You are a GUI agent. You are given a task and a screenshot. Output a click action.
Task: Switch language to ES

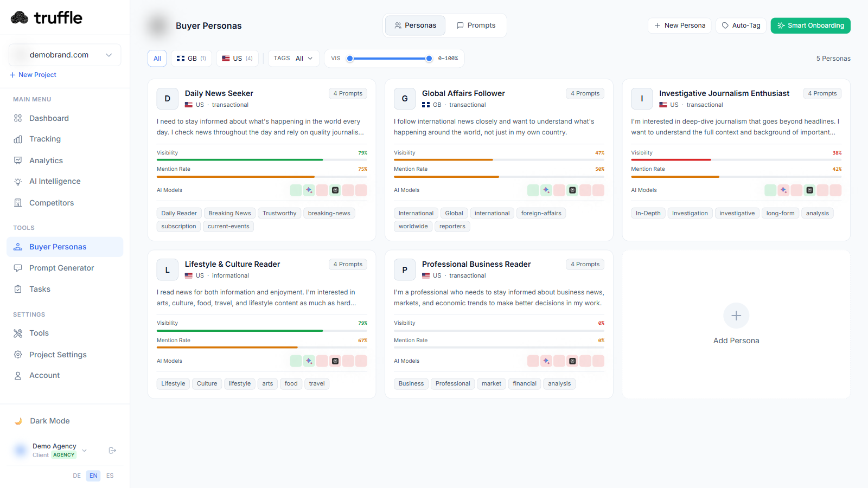coord(110,476)
